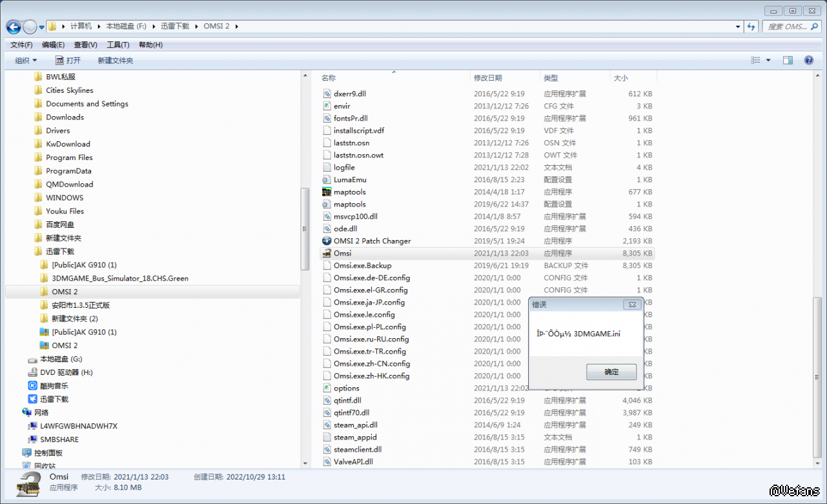Click the 网络 network icon in tree

click(26, 412)
